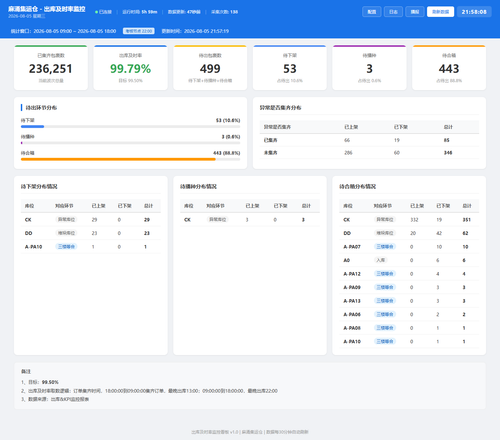
Task: Click the bold 99.50% target in notes
Action: point(50,382)
